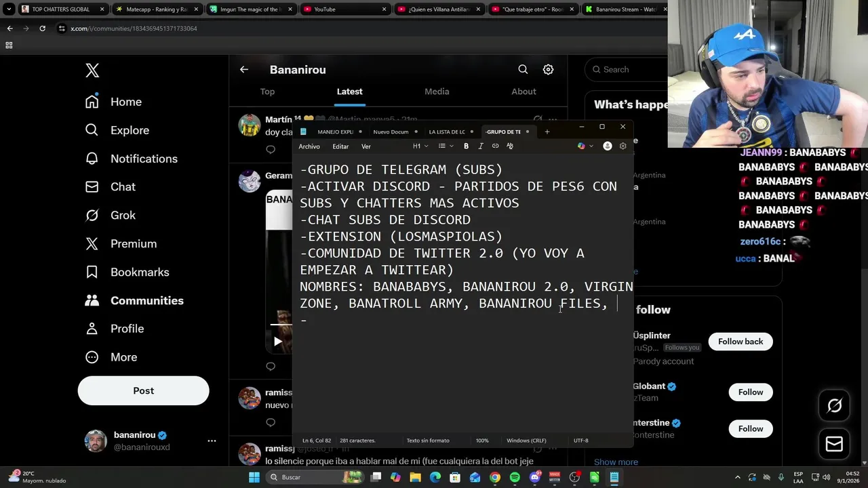The height and width of the screenshot is (488, 868).
Task: Clear formatting in Notepad toolbar
Action: (x=510, y=146)
